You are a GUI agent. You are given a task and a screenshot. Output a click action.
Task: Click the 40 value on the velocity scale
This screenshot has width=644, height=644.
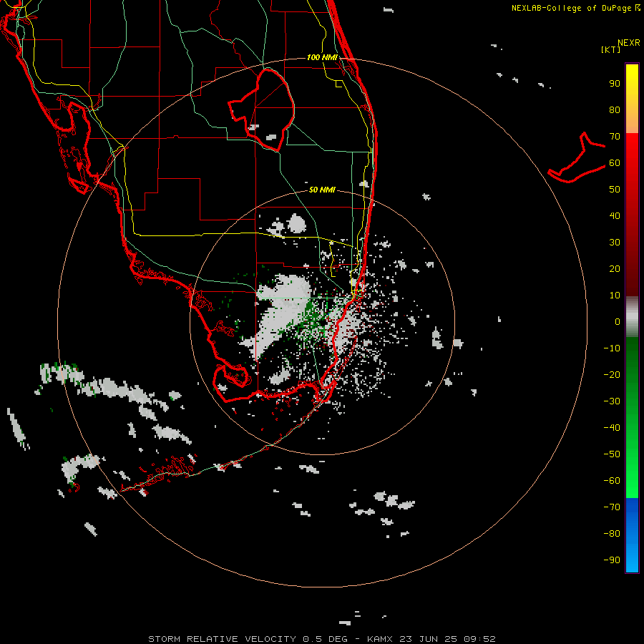[x=615, y=216]
